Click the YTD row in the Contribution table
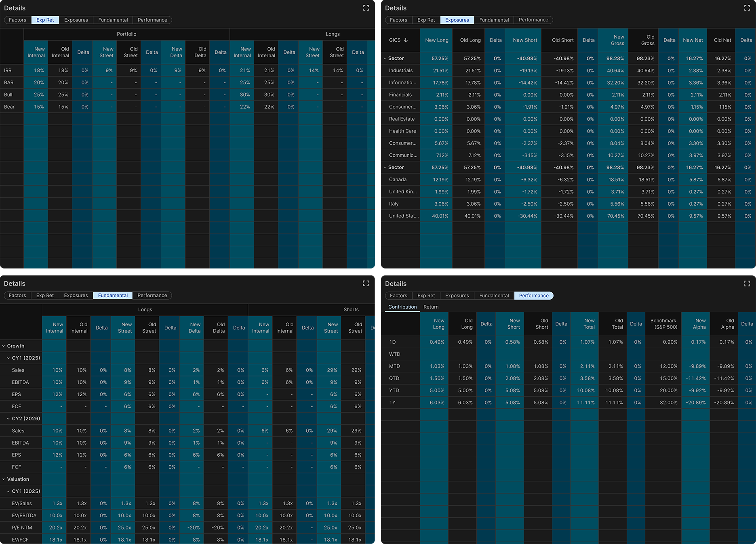This screenshot has height=544, width=756. click(394, 390)
